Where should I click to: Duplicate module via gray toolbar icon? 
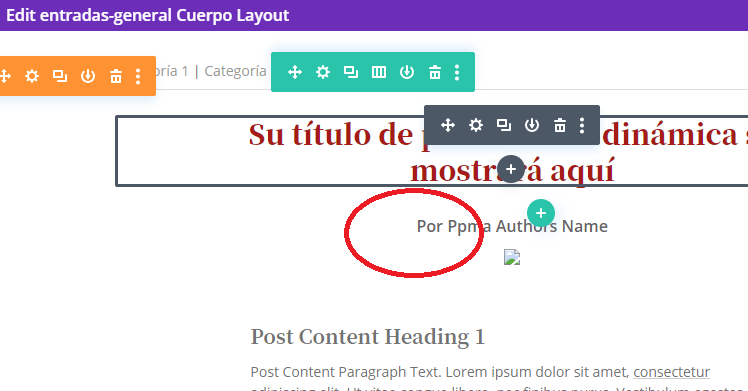[504, 125]
